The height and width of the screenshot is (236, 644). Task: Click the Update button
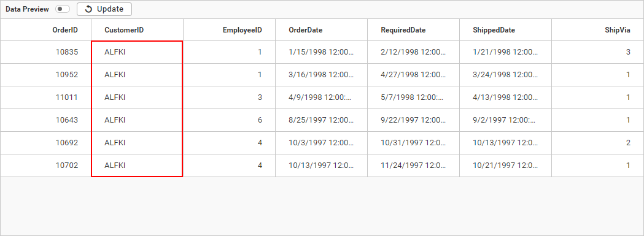click(x=104, y=9)
